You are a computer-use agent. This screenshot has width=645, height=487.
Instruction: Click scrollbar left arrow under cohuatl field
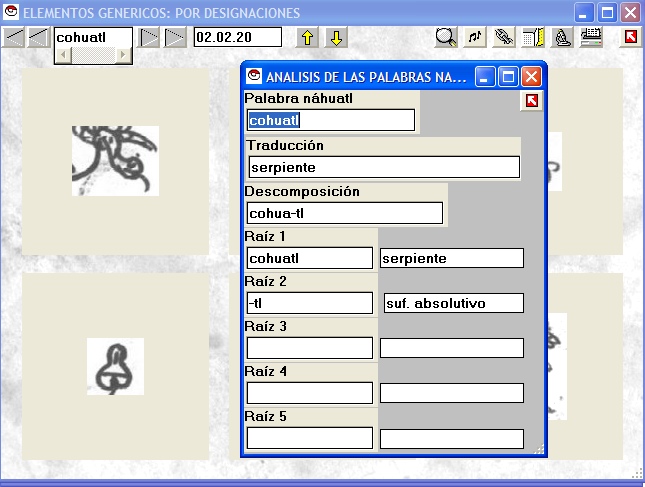61,54
